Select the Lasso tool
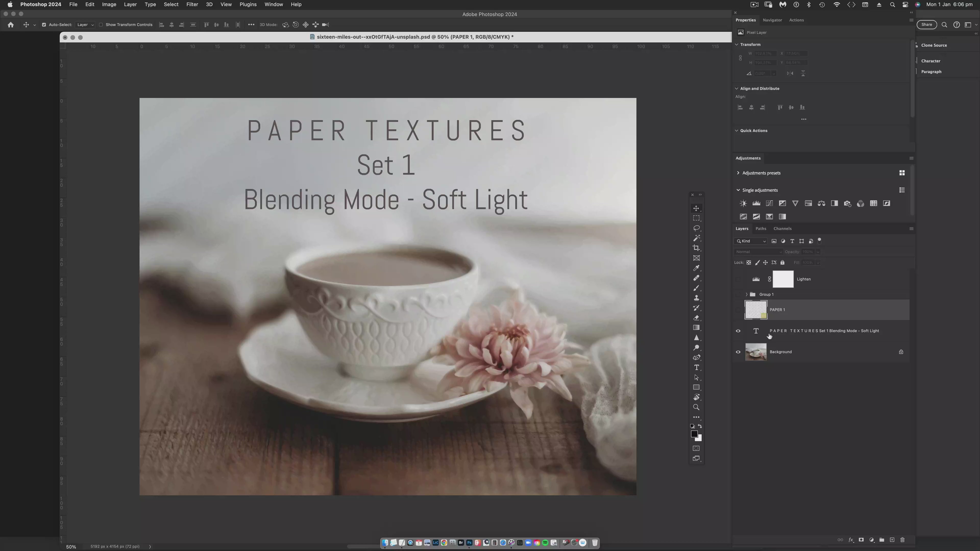This screenshot has height=551, width=980. 696,228
